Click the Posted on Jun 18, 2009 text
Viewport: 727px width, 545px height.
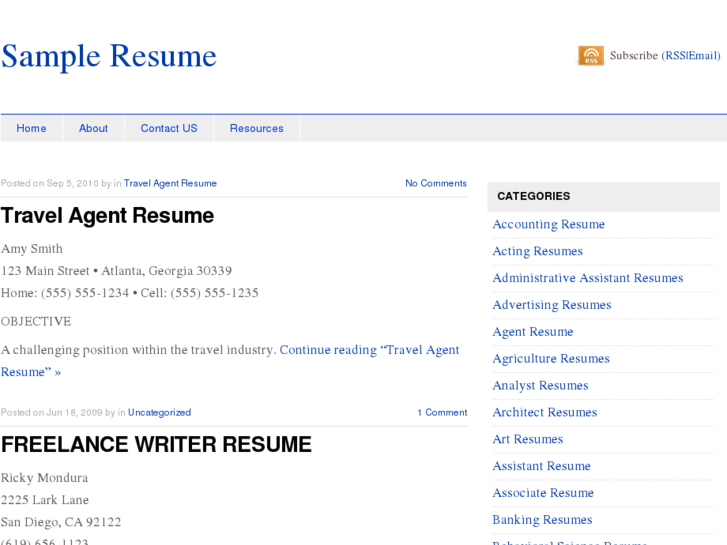(x=51, y=412)
